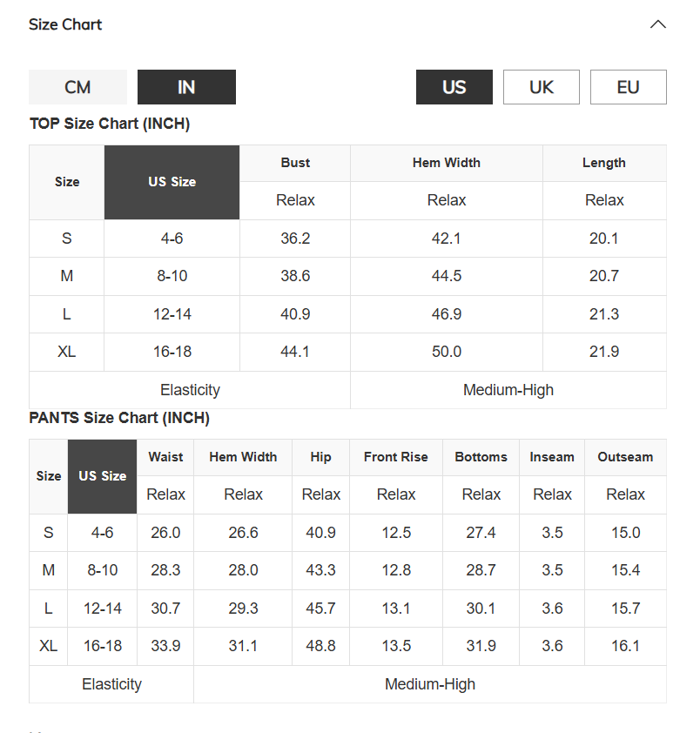Screen dimensions: 700x733
Task: Select the S row in TOP chart
Action: [347, 239]
